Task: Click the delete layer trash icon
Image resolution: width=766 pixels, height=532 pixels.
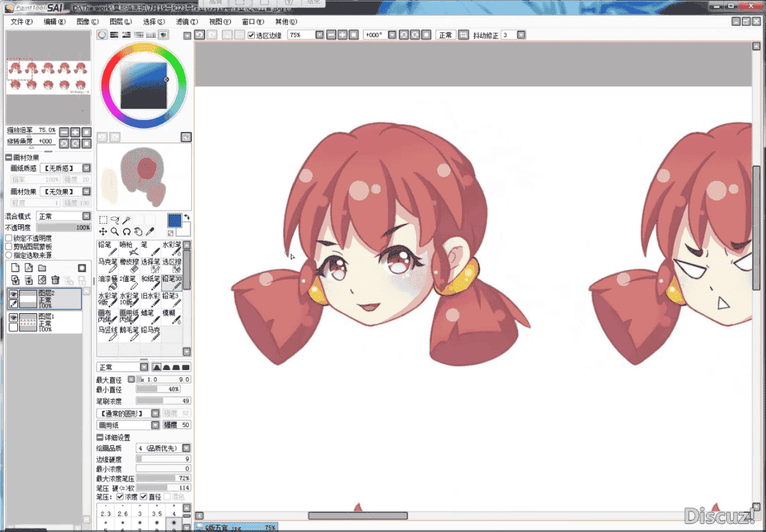Action: coord(55,280)
